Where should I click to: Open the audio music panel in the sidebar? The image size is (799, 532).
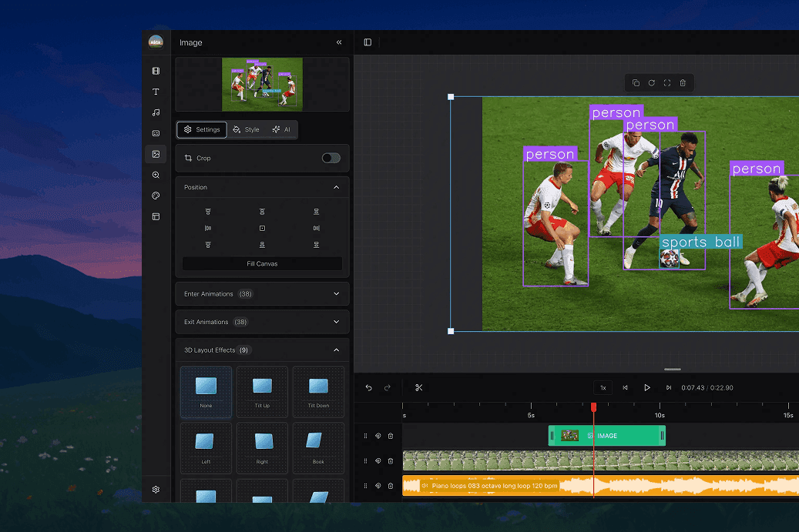click(x=156, y=112)
